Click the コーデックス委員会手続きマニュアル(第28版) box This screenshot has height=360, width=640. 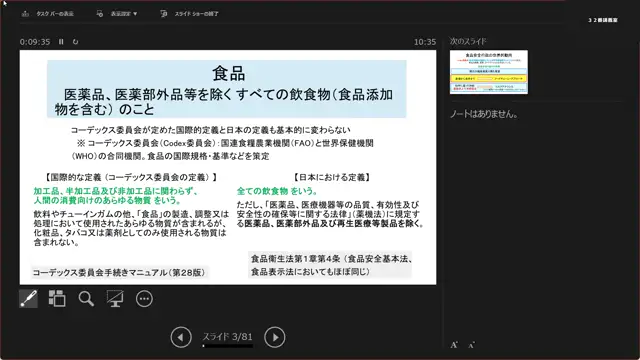[119, 272]
